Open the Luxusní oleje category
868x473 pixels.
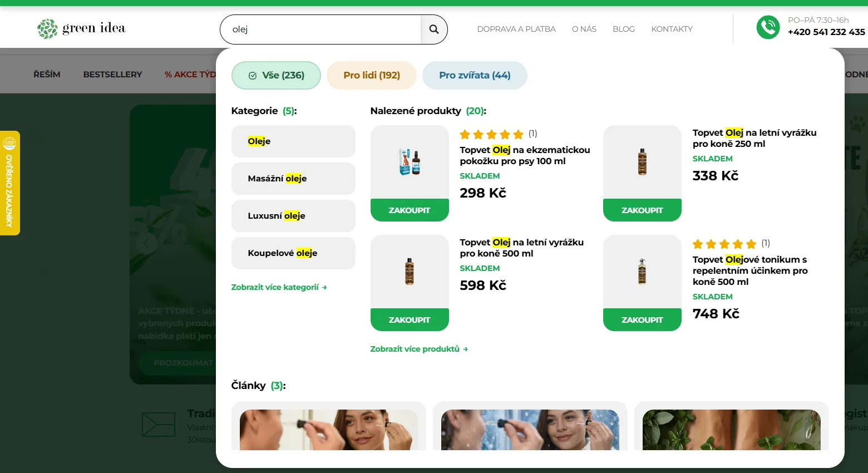click(x=293, y=216)
